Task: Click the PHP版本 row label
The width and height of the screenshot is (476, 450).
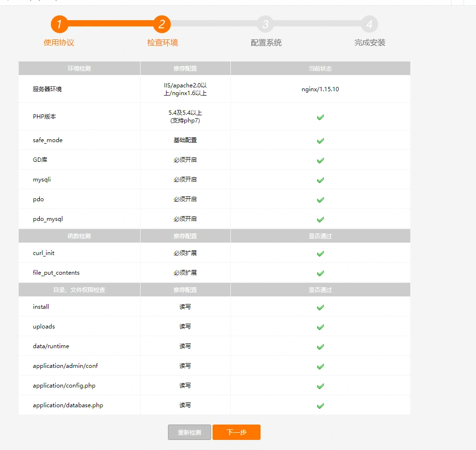Action: (44, 116)
